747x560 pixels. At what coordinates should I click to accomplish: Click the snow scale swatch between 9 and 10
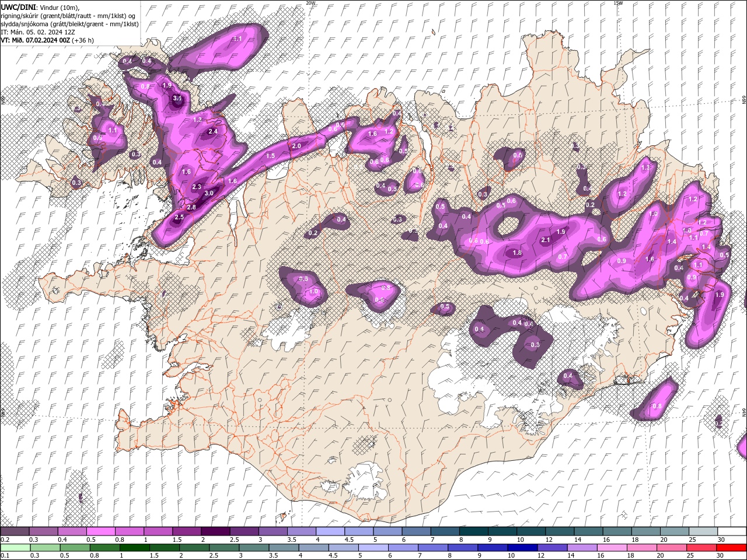502,531
